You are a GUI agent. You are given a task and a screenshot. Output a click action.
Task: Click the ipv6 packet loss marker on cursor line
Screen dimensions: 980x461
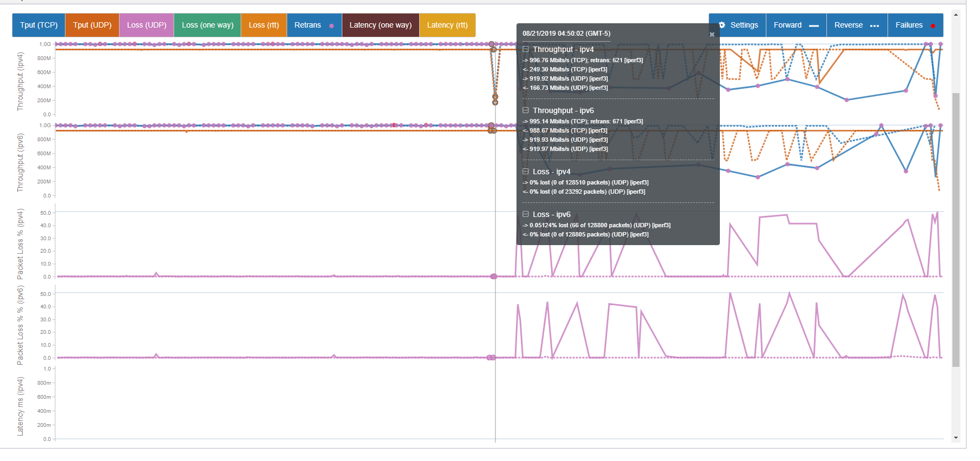point(491,358)
